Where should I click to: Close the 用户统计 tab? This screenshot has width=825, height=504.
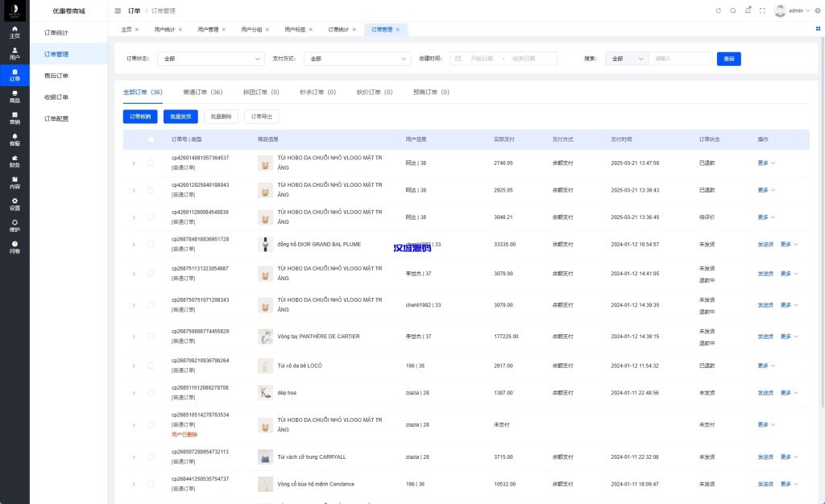click(x=180, y=29)
